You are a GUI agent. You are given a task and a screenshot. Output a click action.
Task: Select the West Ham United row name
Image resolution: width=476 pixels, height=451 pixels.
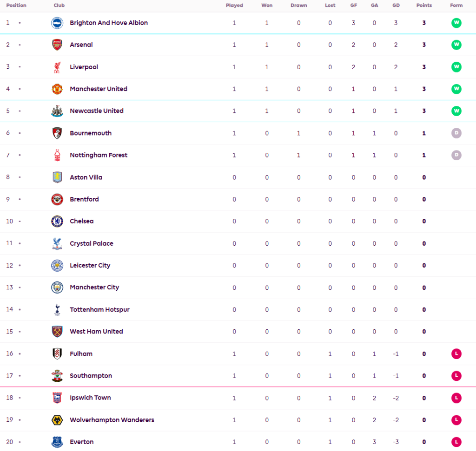(x=96, y=332)
